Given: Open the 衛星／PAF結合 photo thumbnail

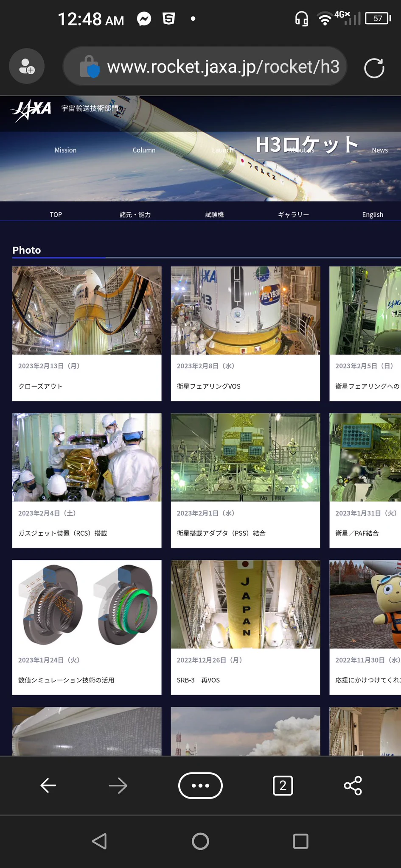Looking at the screenshot, I should 365,457.
